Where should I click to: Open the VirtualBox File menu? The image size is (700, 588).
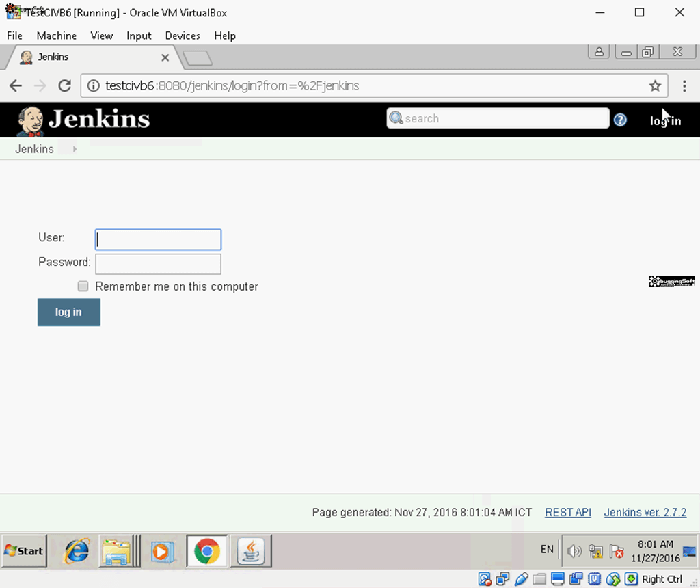tap(14, 36)
